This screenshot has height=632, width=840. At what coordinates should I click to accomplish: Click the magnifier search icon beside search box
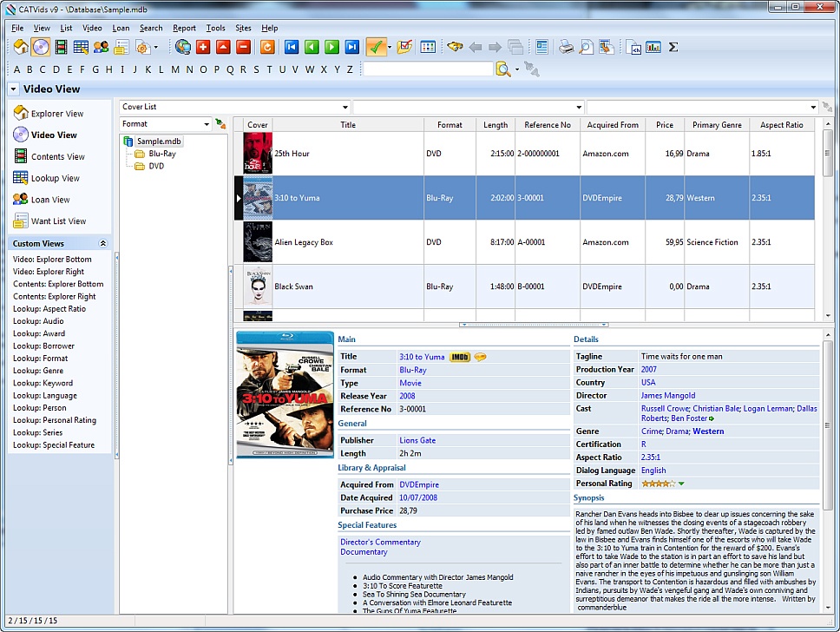coord(503,69)
